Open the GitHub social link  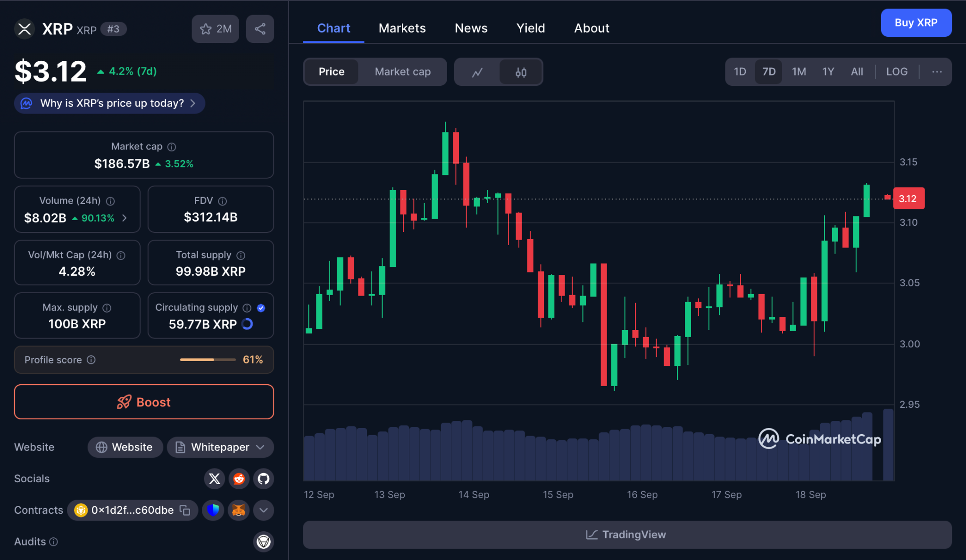point(263,478)
